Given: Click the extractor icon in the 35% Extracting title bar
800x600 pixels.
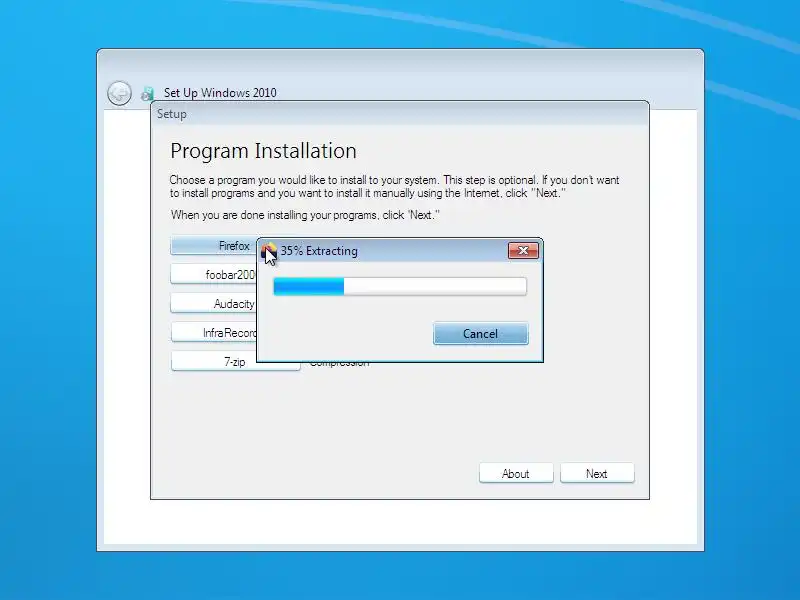Looking at the screenshot, I should click(269, 251).
